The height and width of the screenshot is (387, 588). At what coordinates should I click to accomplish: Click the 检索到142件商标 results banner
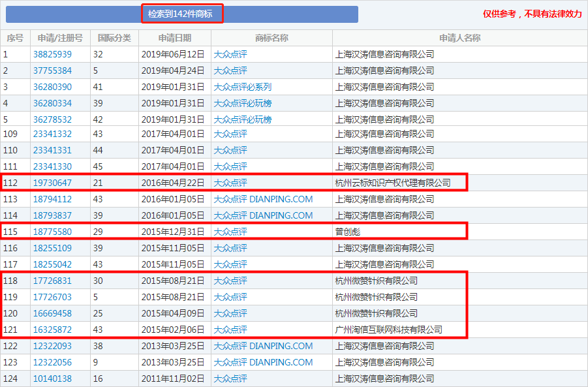183,14
